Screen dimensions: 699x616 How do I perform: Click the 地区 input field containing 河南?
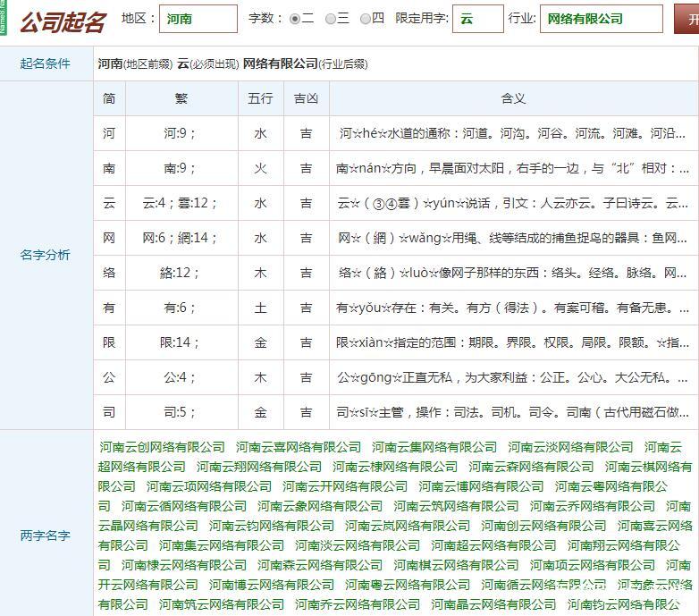point(198,19)
